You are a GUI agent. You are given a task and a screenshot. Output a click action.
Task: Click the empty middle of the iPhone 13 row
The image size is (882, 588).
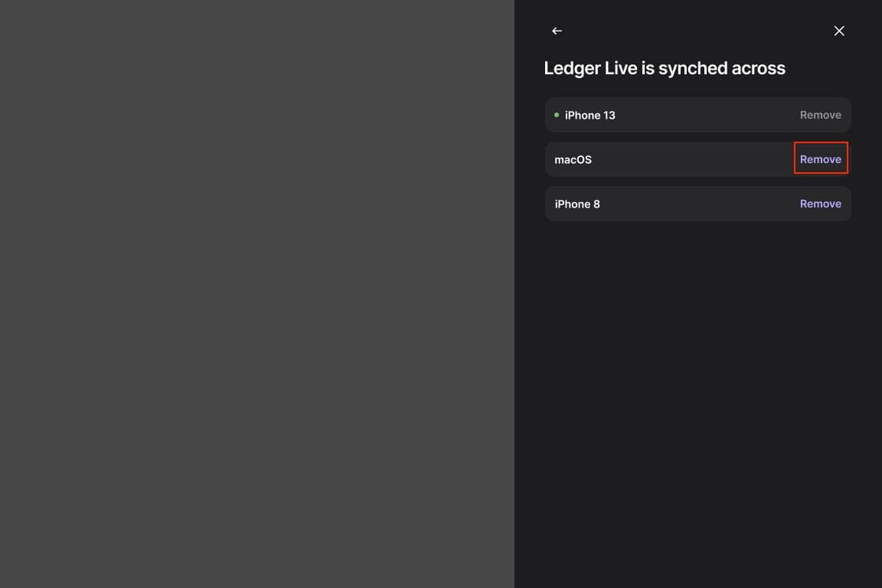pyautogui.click(x=706, y=115)
